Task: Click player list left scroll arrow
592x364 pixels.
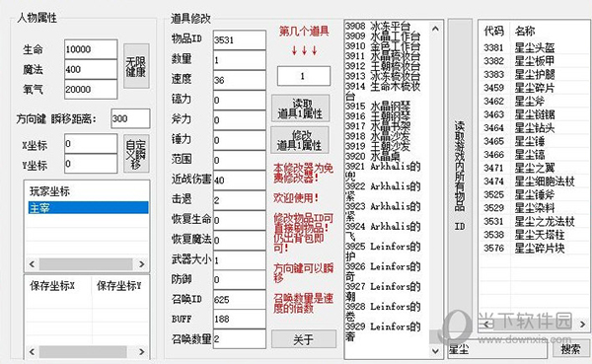Action: coord(32,264)
